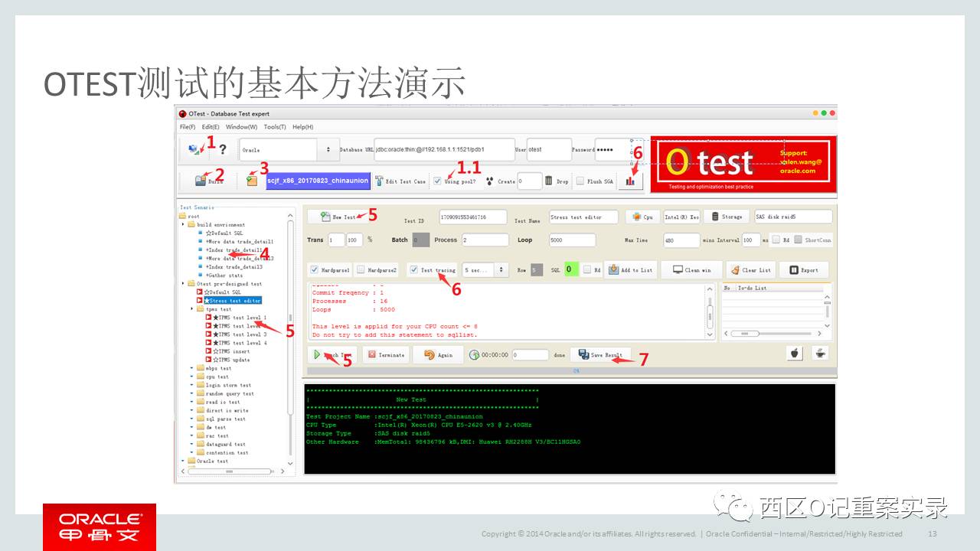Viewport: 980px width, 551px height.
Task: Open the File(F) menu
Action: tap(188, 127)
